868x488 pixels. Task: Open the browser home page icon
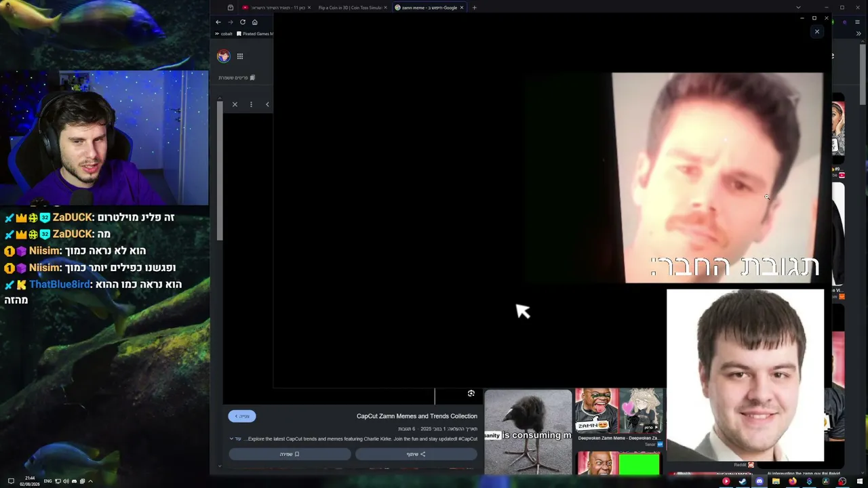click(255, 22)
